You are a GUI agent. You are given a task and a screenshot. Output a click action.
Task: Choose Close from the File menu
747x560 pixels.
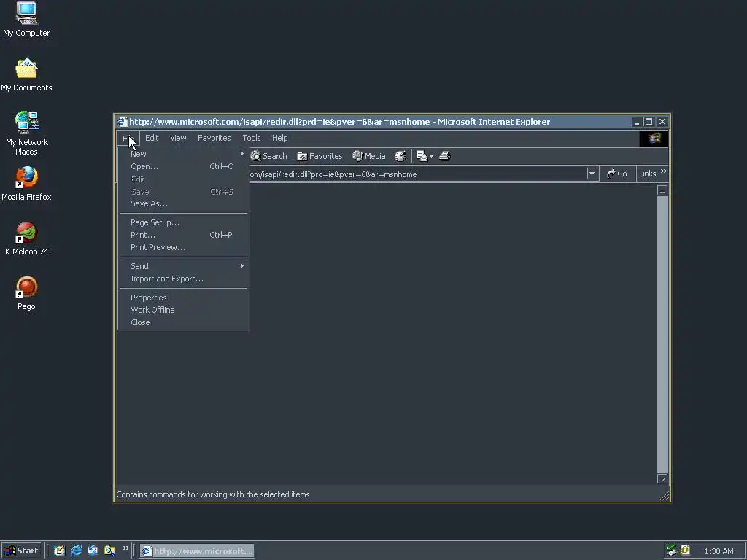pos(183,322)
